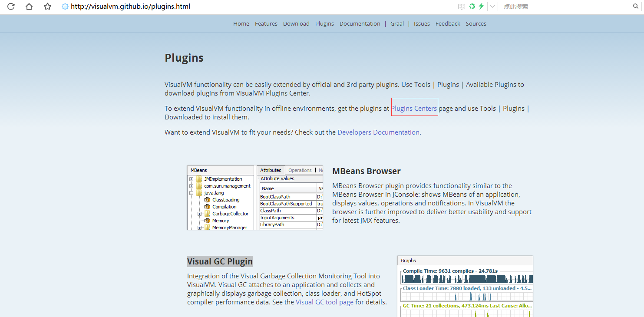Viewport: 644px width, 317px height.
Task: Click the MBeans Browser heading
Action: (367, 171)
